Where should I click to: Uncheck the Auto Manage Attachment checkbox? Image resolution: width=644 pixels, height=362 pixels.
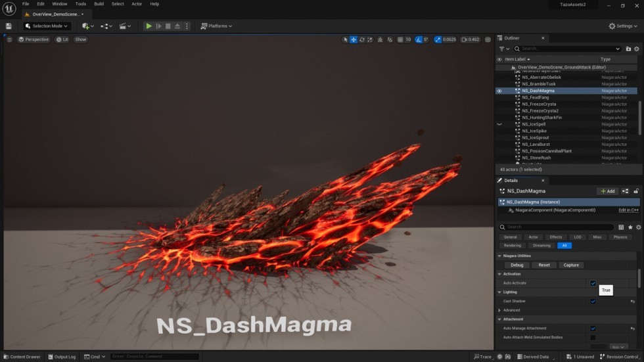click(x=593, y=328)
